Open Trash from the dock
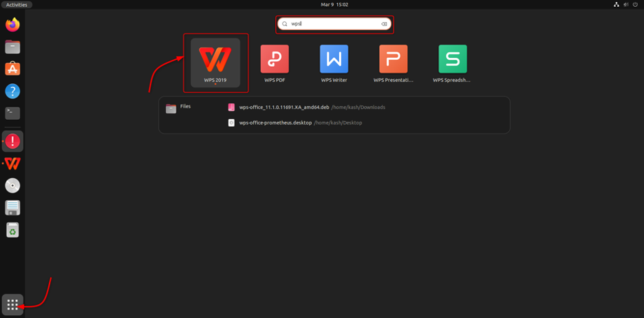Viewport: 644px width, 318px height. pos(13,230)
